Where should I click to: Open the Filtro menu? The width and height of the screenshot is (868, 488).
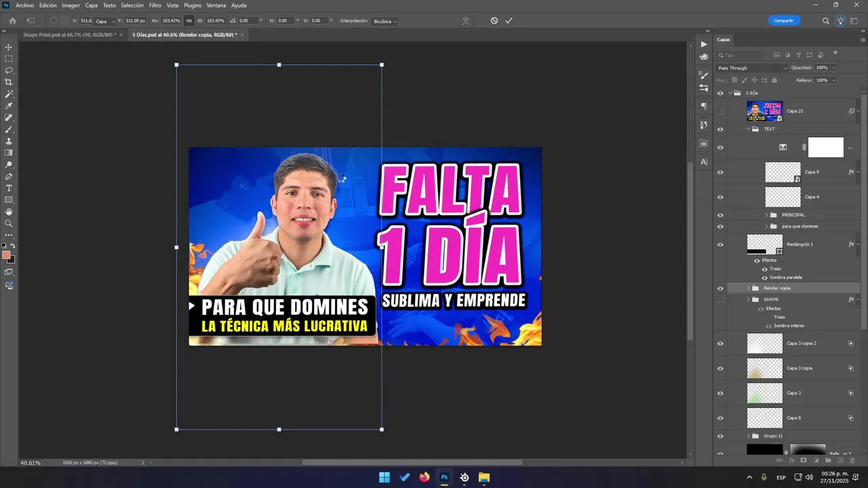[x=155, y=5]
